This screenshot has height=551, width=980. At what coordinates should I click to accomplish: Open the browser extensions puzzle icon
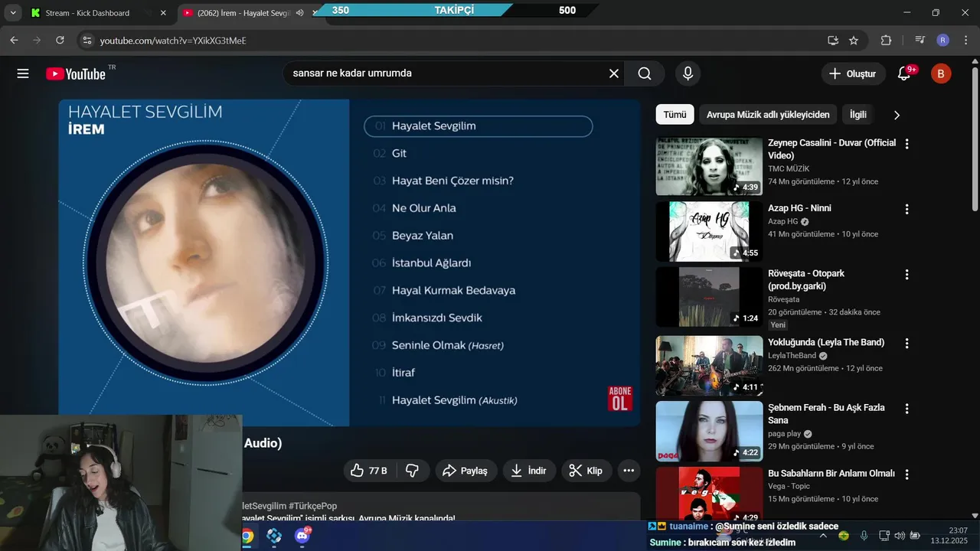tap(887, 41)
